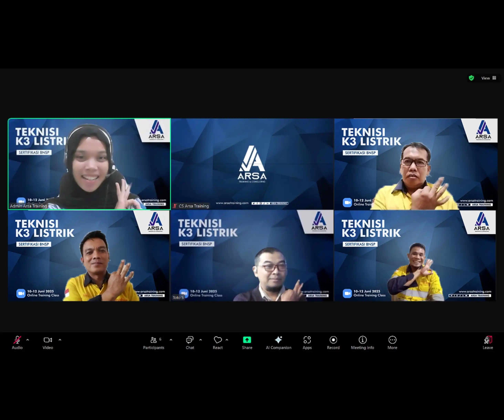504x420 pixels.
Task: Open video options chevron next to Video
Action: 60,340
